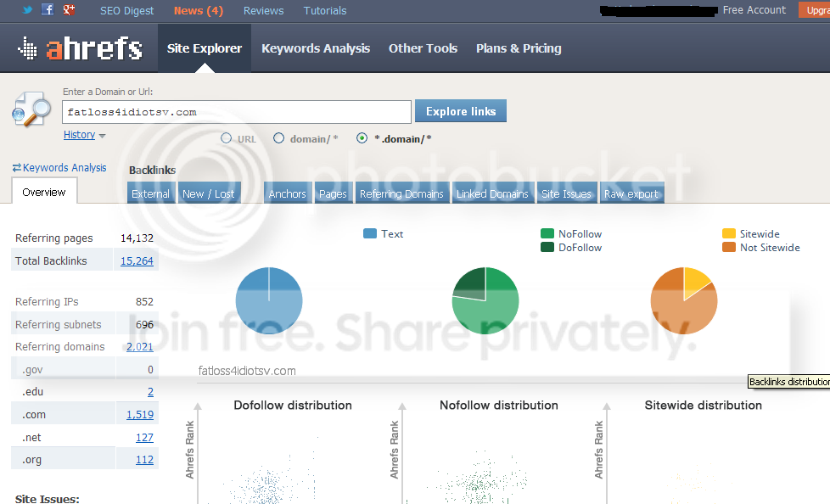This screenshot has height=504, width=830.
Task: Open the Twitter icon link
Action: (x=27, y=9)
